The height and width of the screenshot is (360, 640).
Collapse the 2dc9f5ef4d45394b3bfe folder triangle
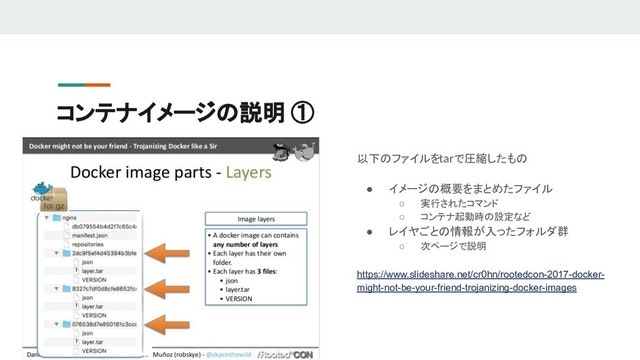(x=57, y=253)
